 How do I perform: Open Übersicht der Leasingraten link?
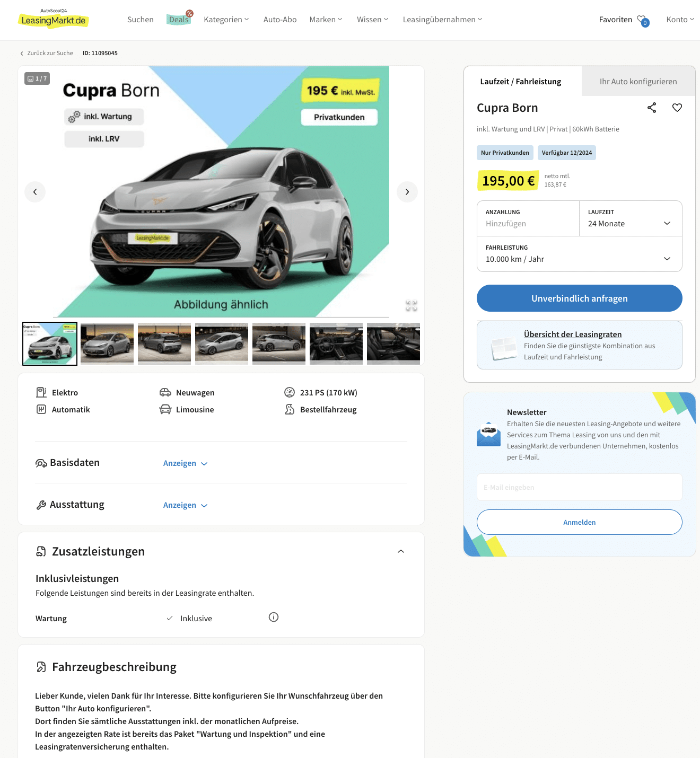573,334
